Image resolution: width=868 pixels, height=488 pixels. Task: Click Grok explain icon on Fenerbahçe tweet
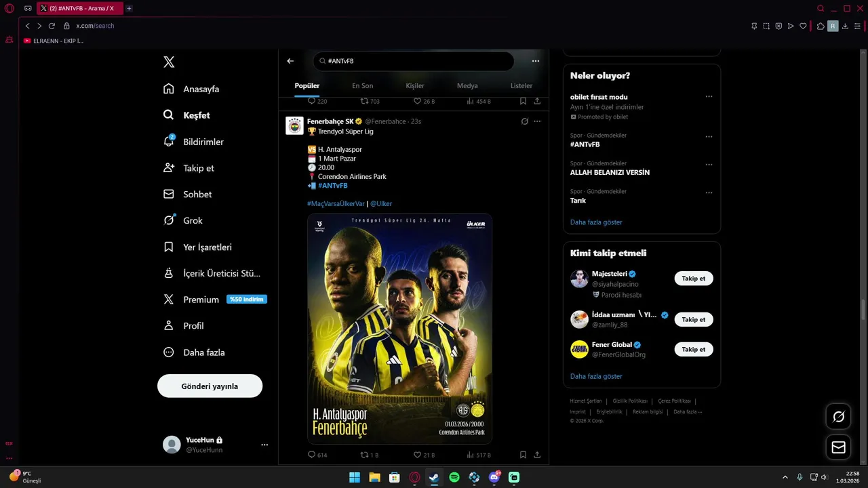coord(524,121)
